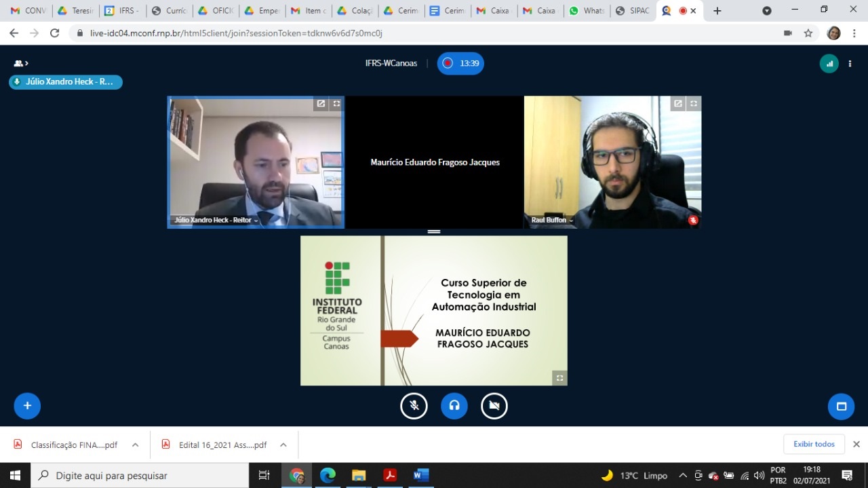Expand options for Classificação FINA pdf download
The image size is (868, 488).
point(135,445)
